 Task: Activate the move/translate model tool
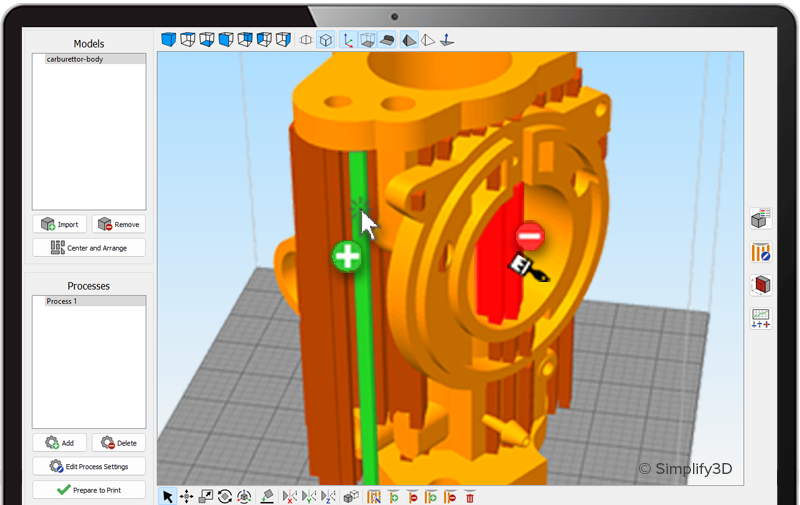click(186, 496)
